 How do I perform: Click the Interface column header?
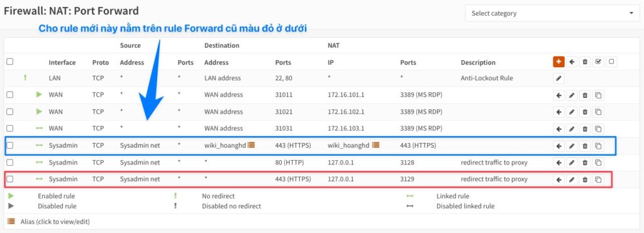62,63
